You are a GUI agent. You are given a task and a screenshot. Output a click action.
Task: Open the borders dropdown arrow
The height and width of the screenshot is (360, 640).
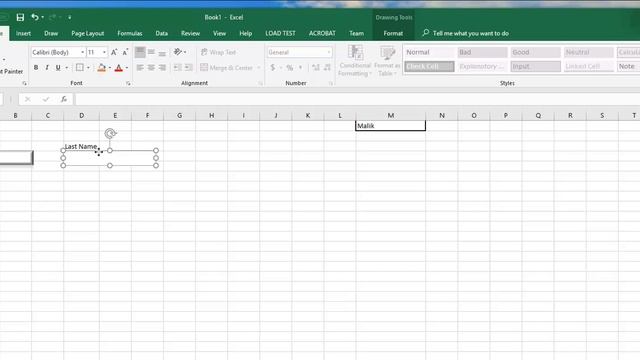[88, 67]
